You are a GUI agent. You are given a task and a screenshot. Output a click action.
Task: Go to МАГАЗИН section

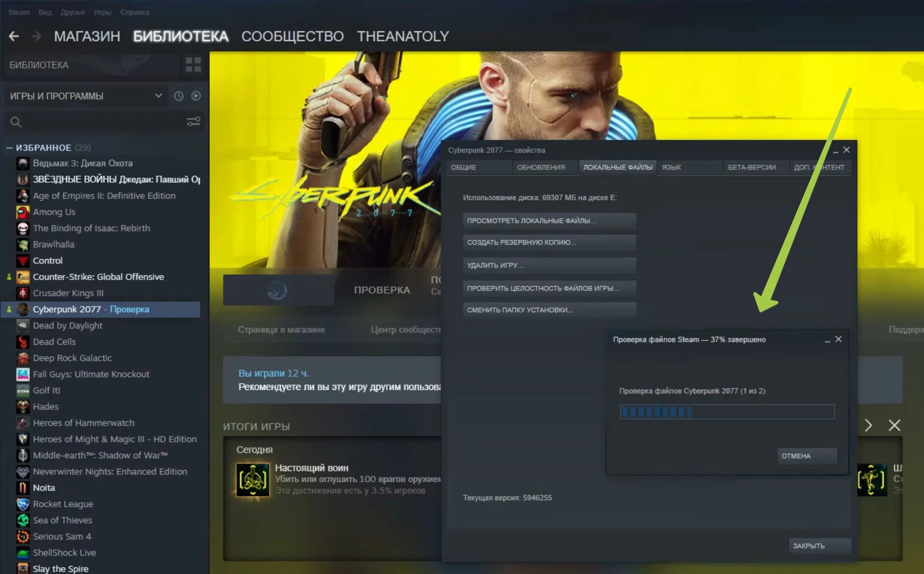tap(87, 37)
